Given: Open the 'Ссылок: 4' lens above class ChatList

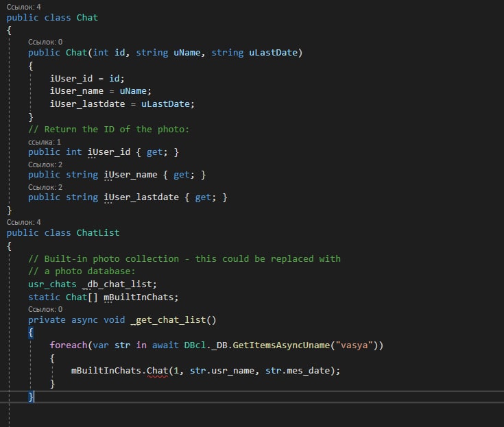Looking at the screenshot, I should [23, 222].
